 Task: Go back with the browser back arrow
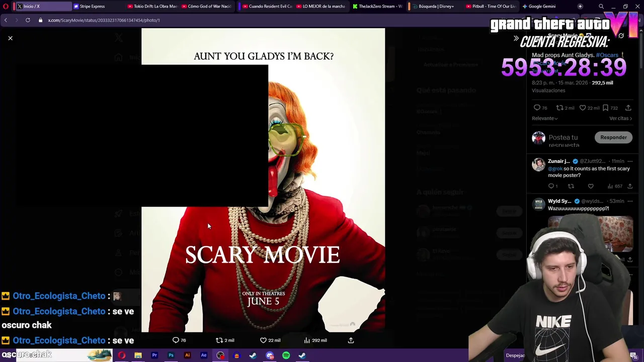pyautogui.click(x=6, y=20)
